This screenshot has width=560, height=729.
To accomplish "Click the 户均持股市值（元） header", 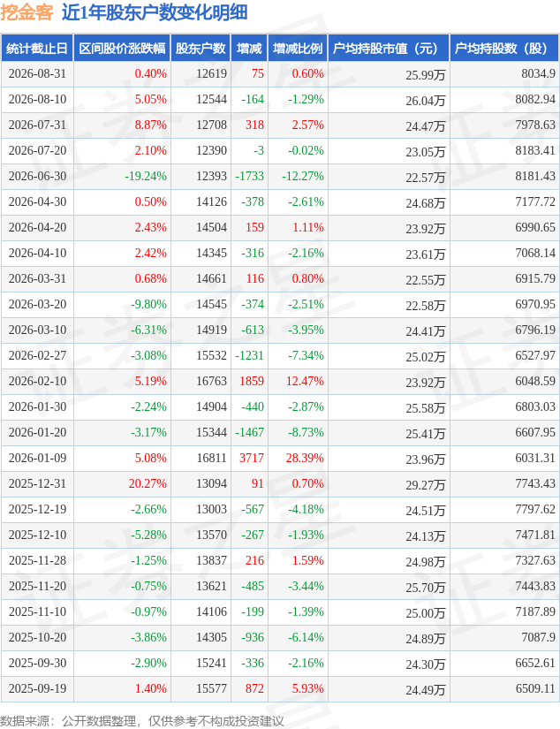I will point(386,49).
